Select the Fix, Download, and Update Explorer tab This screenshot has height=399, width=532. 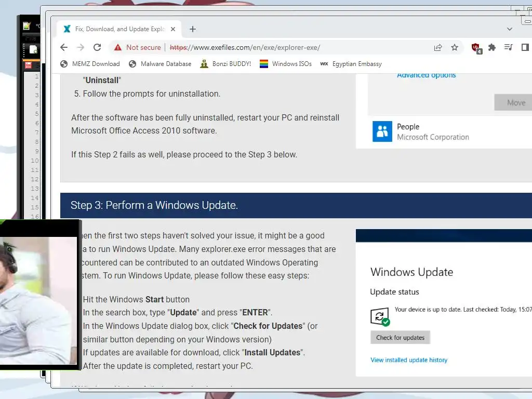click(x=119, y=29)
